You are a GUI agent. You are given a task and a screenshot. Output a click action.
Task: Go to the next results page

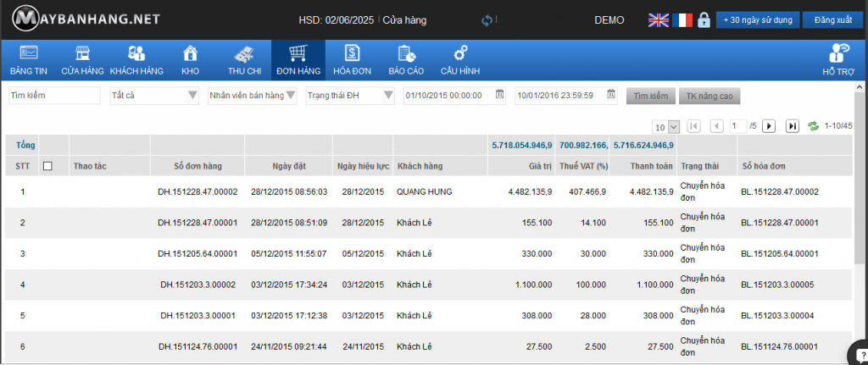(768, 126)
